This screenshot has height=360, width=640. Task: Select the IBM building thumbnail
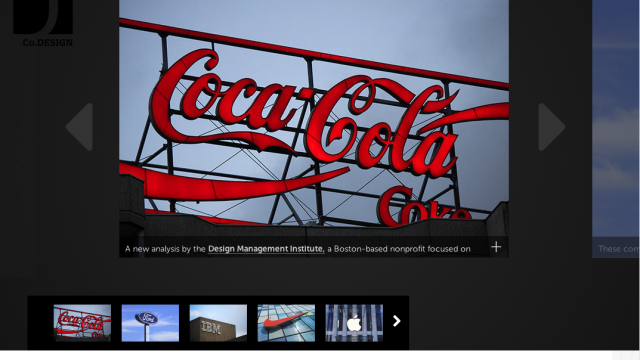click(218, 323)
